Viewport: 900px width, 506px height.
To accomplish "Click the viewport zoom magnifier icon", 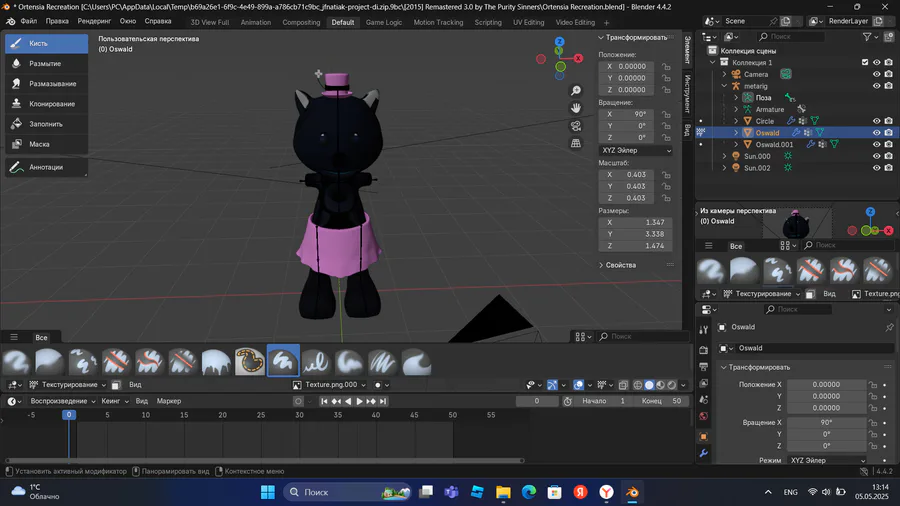I will 576,91.
